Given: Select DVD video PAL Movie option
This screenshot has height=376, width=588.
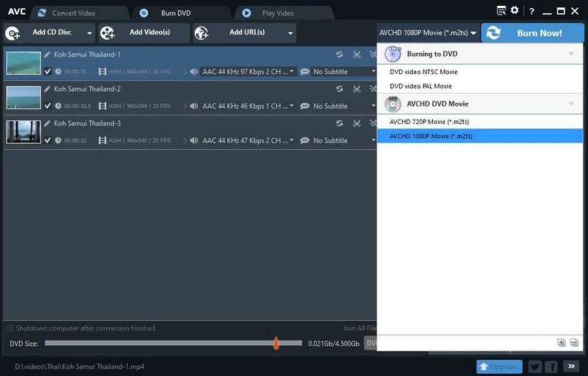Looking at the screenshot, I should click(x=420, y=87).
